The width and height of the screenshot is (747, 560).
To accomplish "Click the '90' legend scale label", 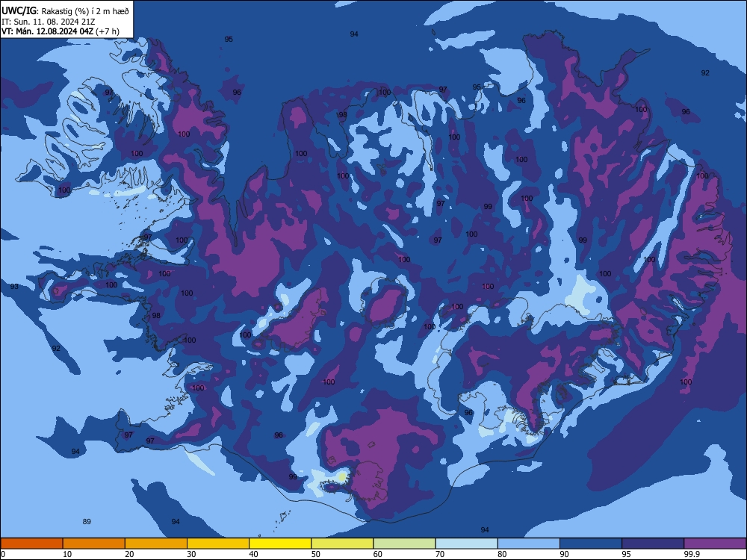I will coord(564,554).
